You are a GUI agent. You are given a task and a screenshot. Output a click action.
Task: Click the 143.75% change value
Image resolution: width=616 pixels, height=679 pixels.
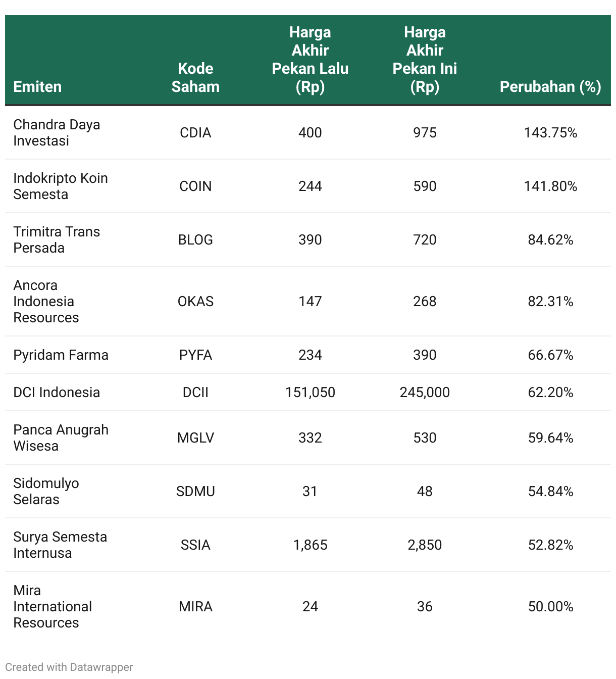coord(550,132)
